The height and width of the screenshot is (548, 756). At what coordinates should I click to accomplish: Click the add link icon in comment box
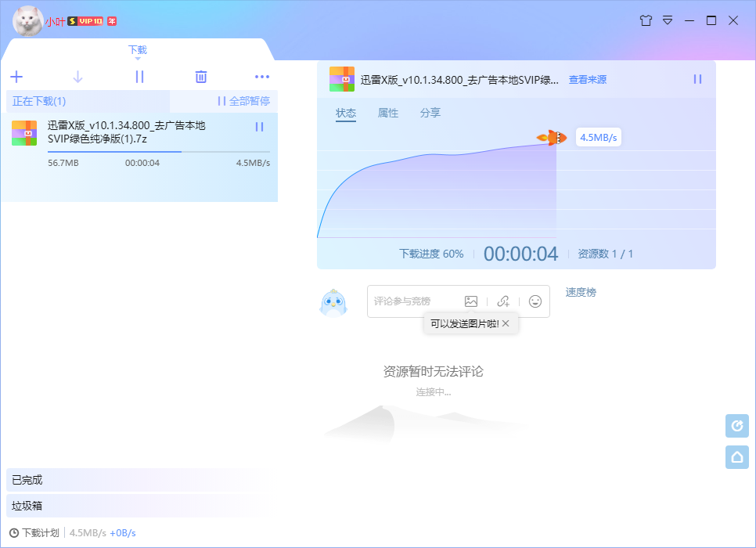coord(503,301)
